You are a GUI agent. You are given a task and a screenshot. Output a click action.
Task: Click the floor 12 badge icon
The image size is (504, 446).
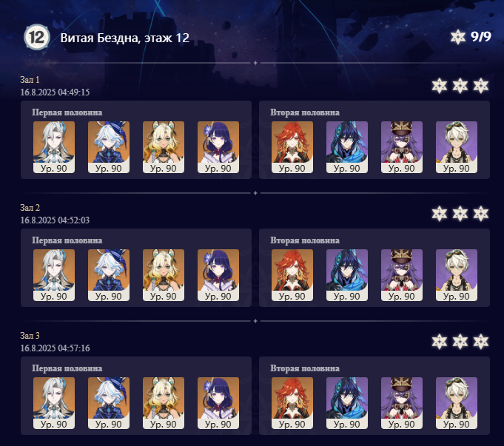37,37
